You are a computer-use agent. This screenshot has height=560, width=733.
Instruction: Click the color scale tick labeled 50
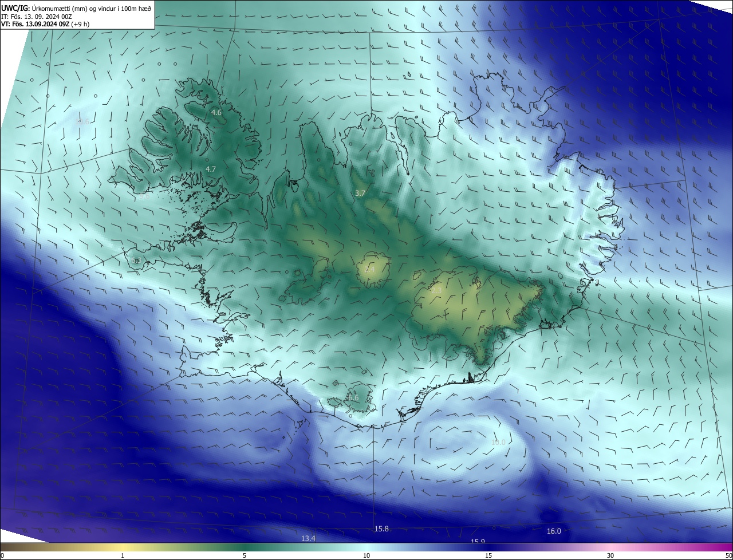coord(728,555)
